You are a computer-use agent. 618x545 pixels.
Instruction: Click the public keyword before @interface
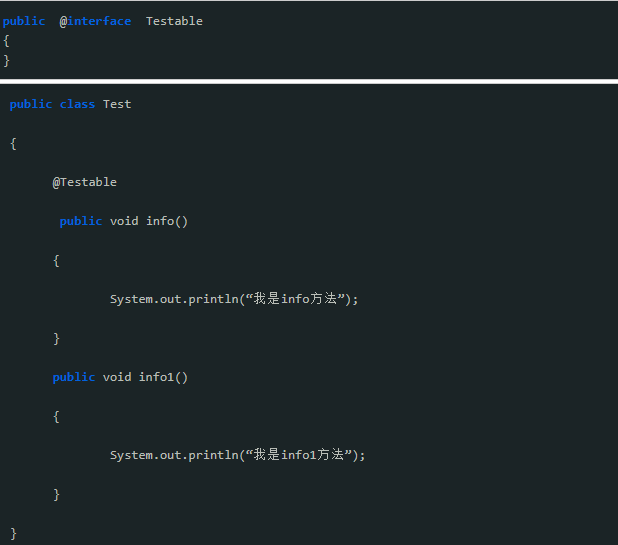click(x=24, y=21)
